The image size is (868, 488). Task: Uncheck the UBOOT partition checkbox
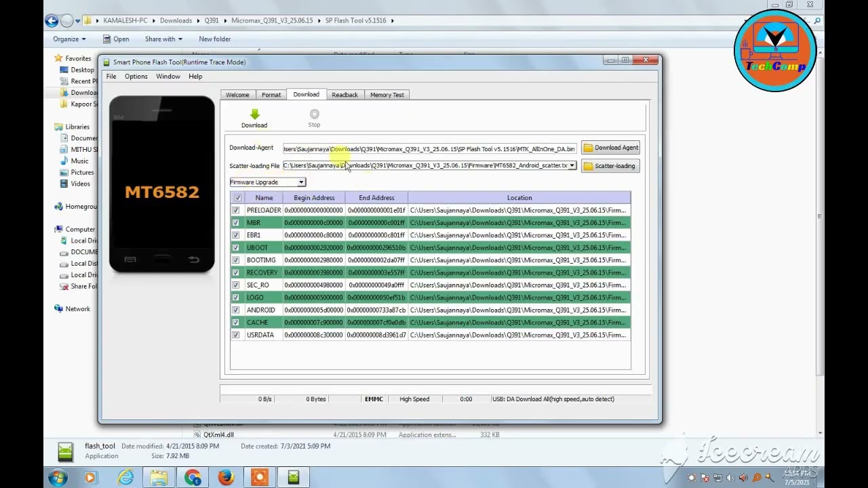pyautogui.click(x=236, y=248)
